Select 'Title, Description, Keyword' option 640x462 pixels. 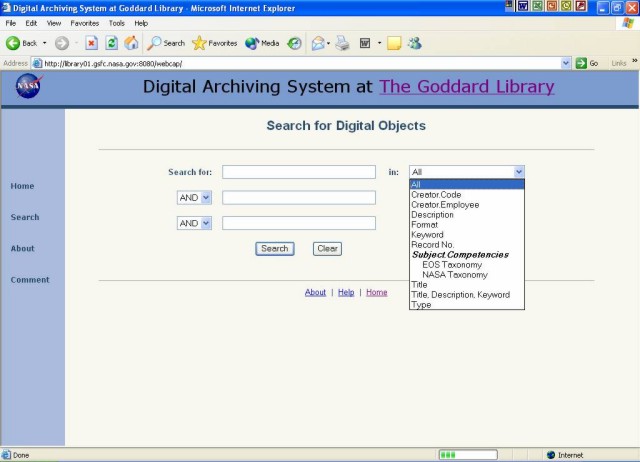coord(467,295)
